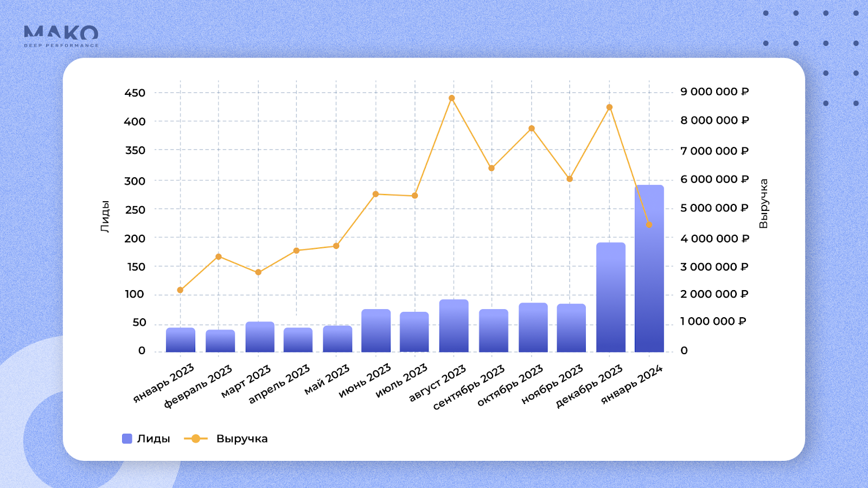
Task: Click the ноябрь 2023 leads bar
Action: [571, 328]
